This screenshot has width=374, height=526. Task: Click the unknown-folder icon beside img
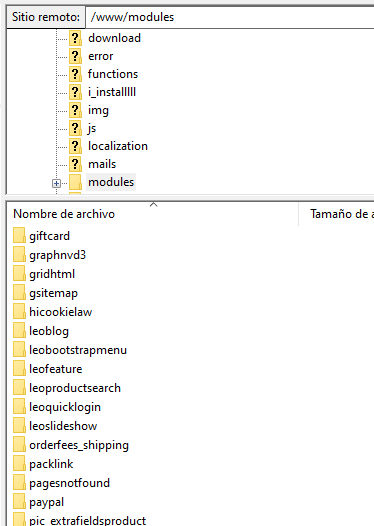(75, 110)
